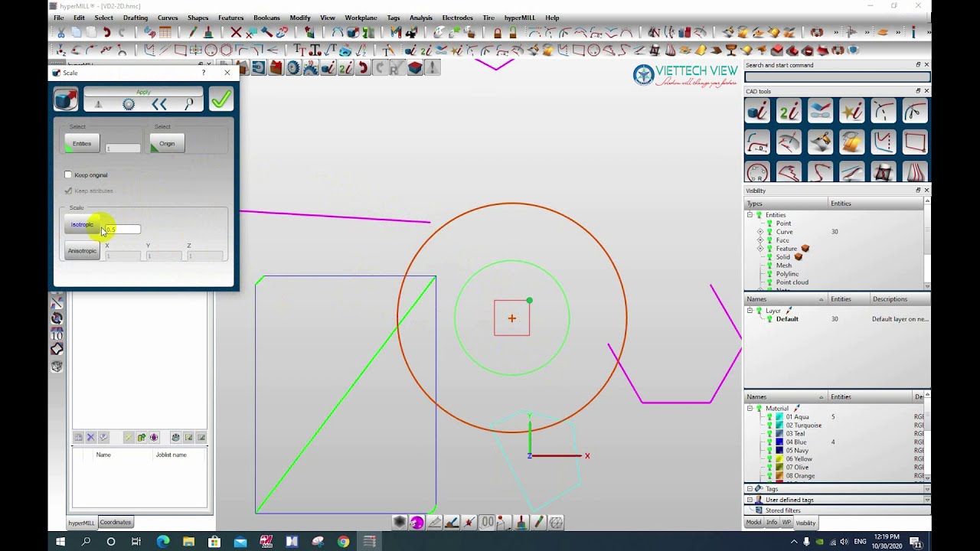
Task: Toggle visibility bulb for Point entities
Action: tap(769, 223)
